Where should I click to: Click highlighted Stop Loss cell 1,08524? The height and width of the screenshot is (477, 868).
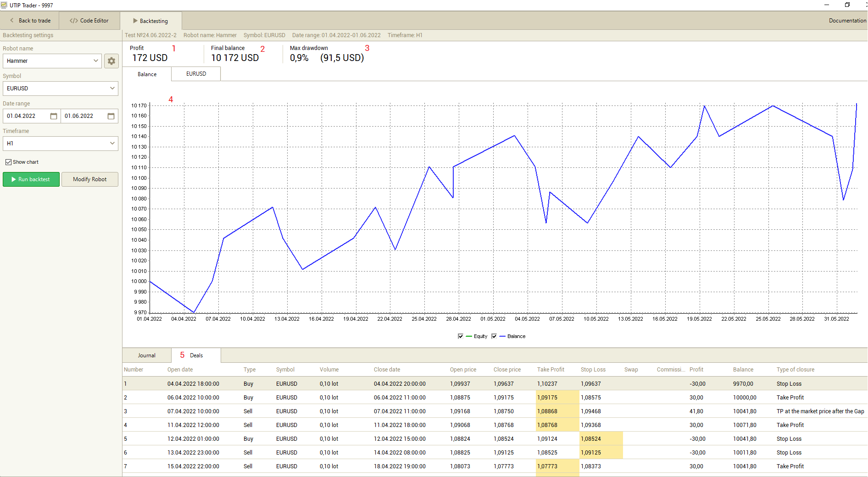click(601, 439)
